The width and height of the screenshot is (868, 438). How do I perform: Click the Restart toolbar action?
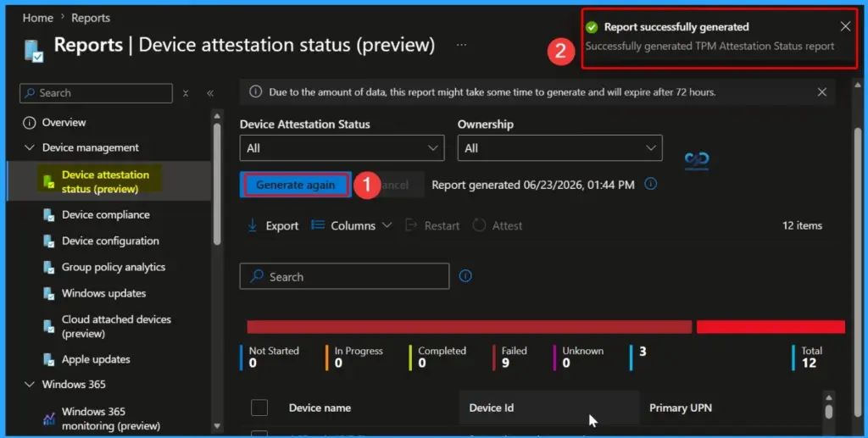(432, 225)
